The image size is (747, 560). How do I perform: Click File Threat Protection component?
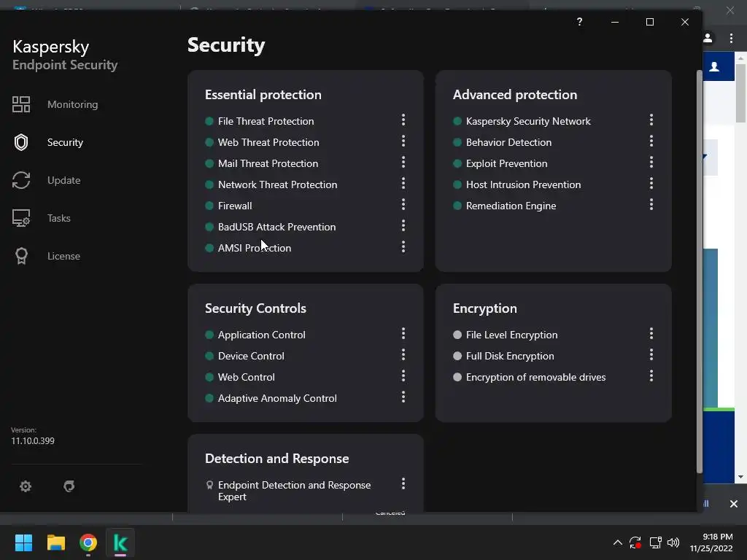[266, 122]
